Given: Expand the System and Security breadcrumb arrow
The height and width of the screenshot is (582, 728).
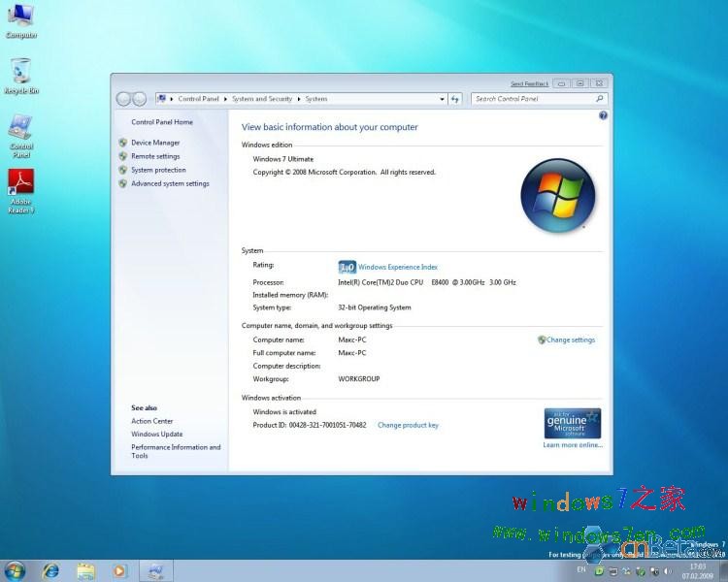Looking at the screenshot, I should [299, 99].
